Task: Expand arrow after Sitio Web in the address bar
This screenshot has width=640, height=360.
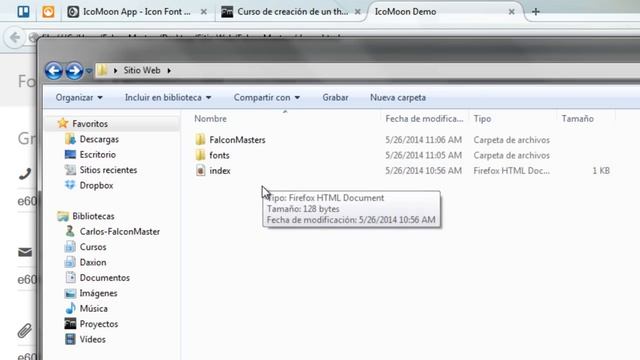Action: coord(169,71)
